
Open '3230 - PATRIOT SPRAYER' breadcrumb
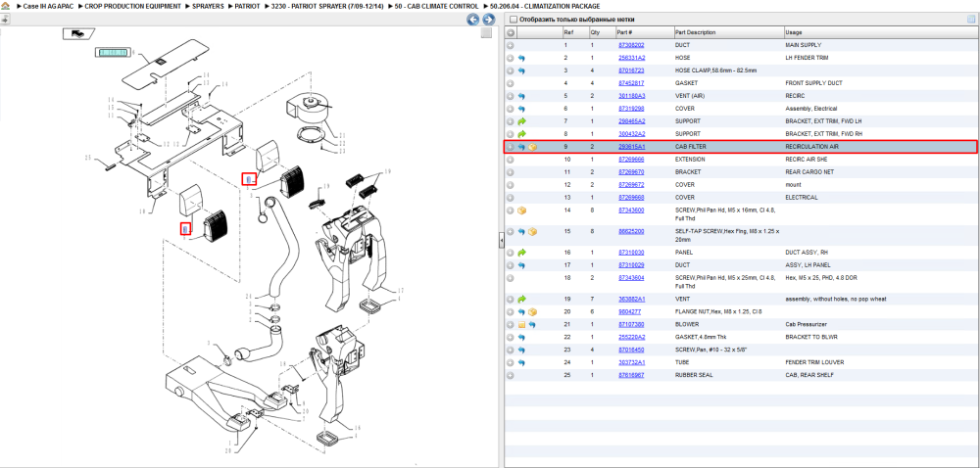pos(328,6)
